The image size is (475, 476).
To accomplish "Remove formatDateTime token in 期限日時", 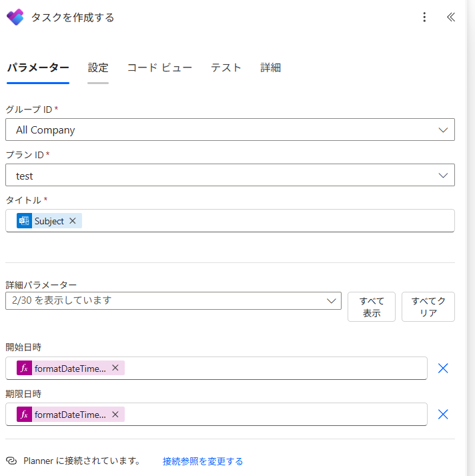I will coord(115,415).
